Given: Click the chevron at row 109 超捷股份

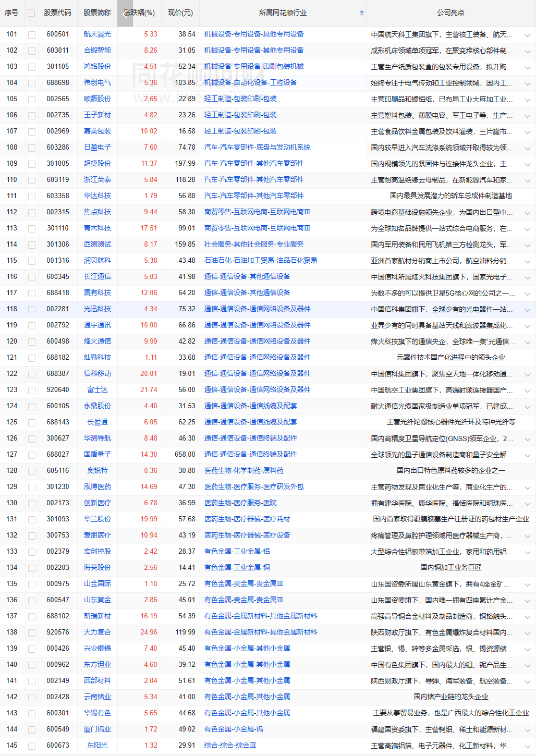Looking at the screenshot, I should (527, 164).
